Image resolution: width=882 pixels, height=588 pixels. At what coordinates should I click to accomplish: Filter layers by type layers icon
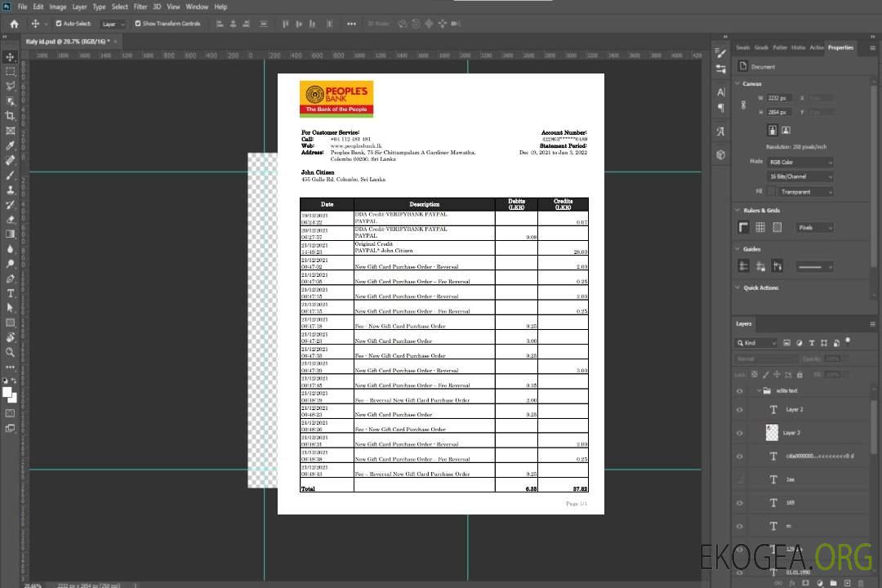pos(812,343)
